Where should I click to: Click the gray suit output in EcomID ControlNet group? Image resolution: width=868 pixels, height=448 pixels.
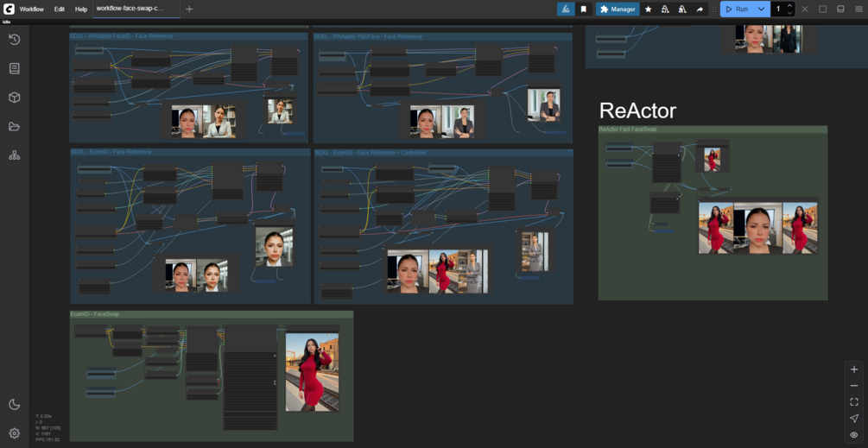(535, 252)
